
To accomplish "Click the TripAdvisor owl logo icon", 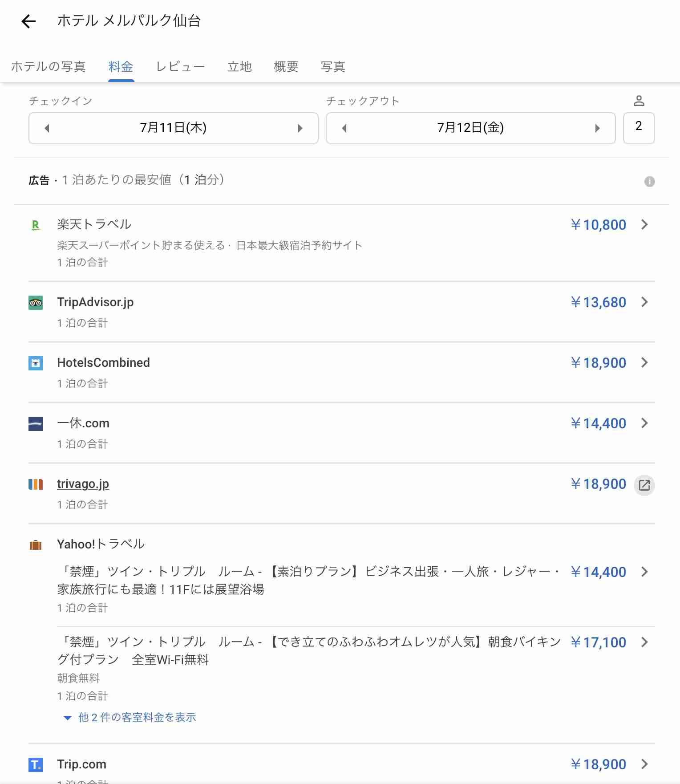I will click(x=36, y=303).
